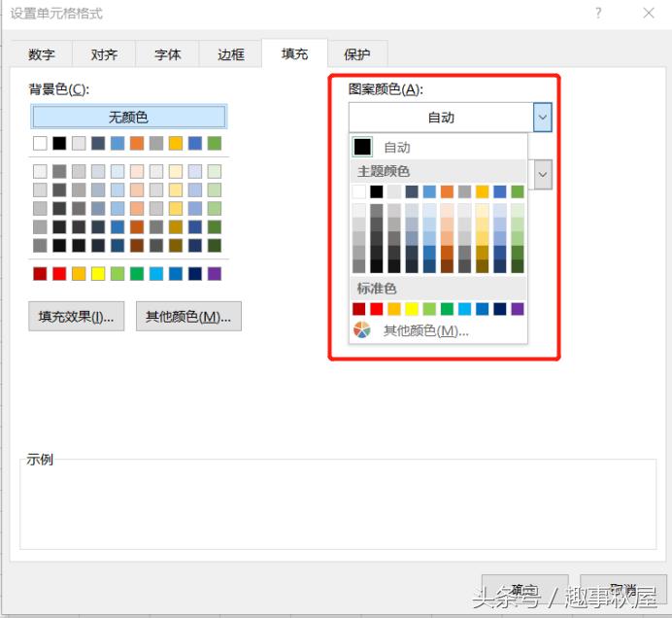The width and height of the screenshot is (672, 618).
Task: Select orange swatch in background color top row
Action: (137, 143)
